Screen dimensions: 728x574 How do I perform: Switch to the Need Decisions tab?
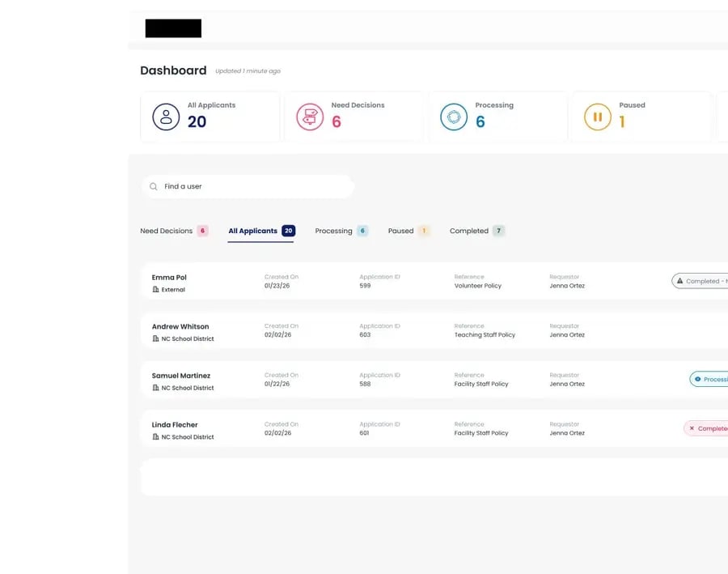[x=174, y=231]
